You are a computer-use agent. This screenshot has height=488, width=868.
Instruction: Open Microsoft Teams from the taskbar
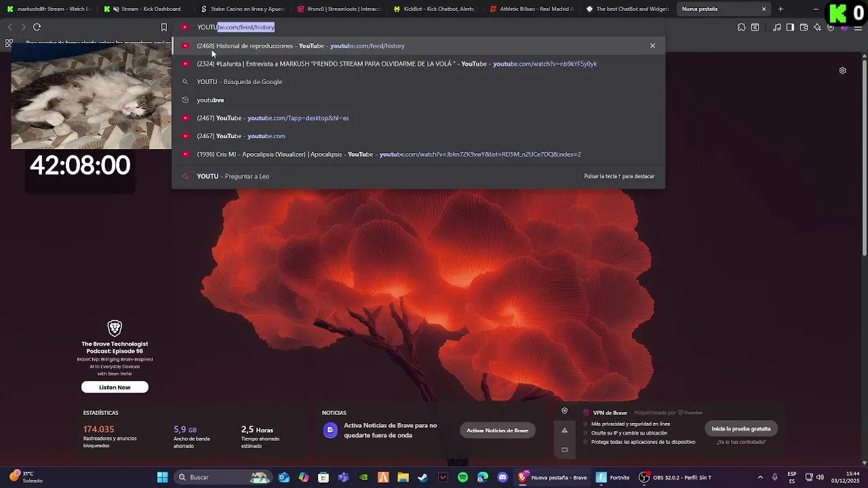click(343, 477)
